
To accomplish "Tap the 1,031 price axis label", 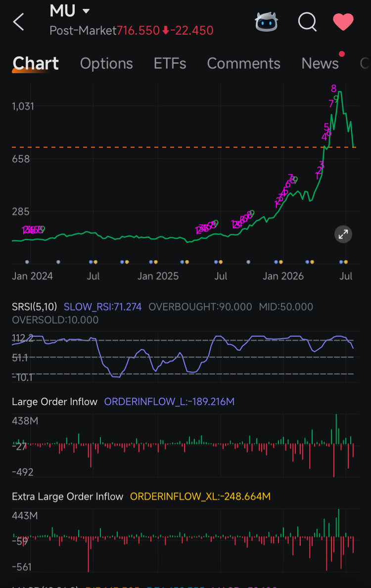I will coord(23,106).
